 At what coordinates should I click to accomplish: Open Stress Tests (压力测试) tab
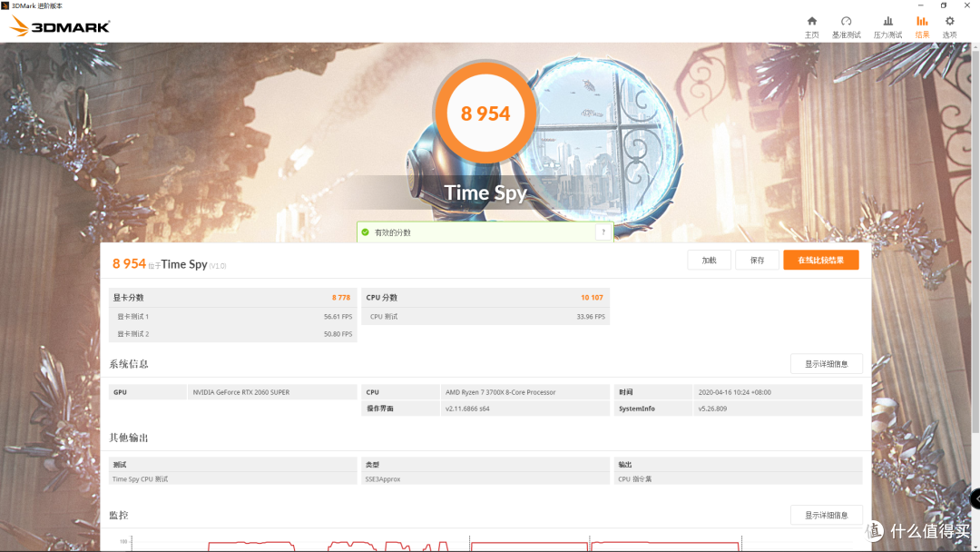click(887, 27)
